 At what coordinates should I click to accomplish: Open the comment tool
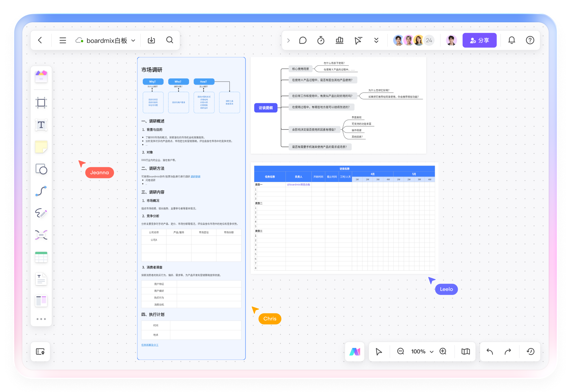(303, 40)
